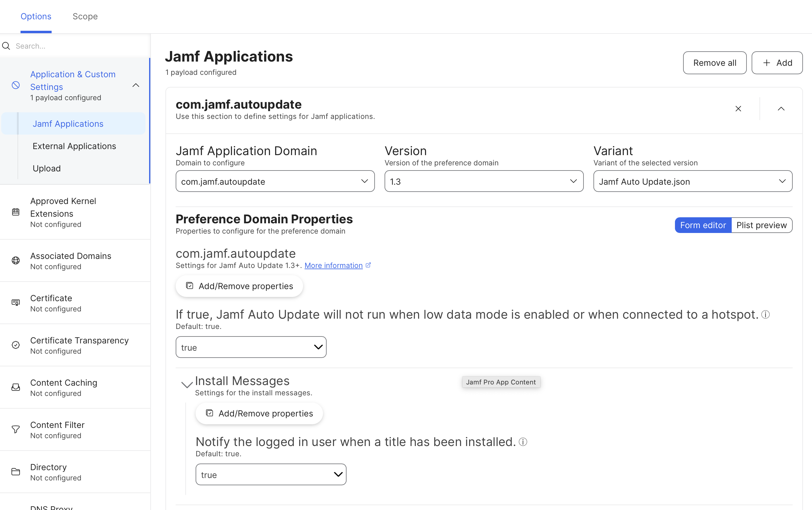Image resolution: width=812 pixels, height=510 pixels.
Task: Click info icon beside Notify the logged in user
Action: (x=523, y=442)
